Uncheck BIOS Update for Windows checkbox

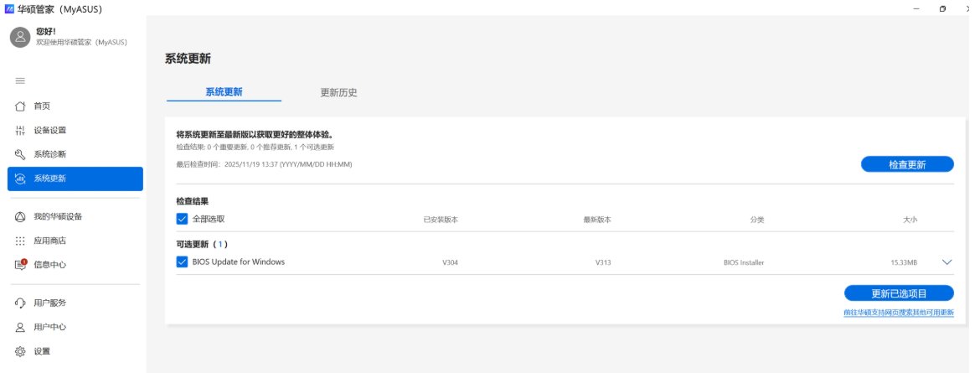[x=182, y=262]
